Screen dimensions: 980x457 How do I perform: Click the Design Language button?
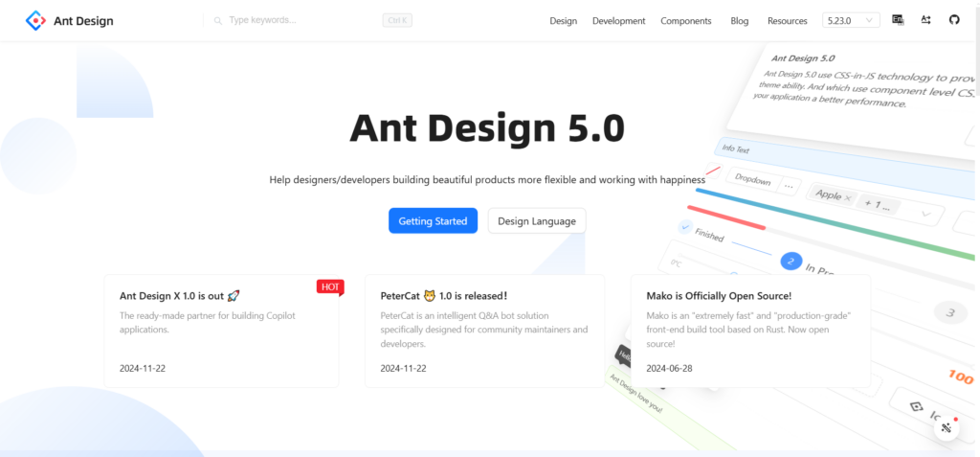coord(537,221)
